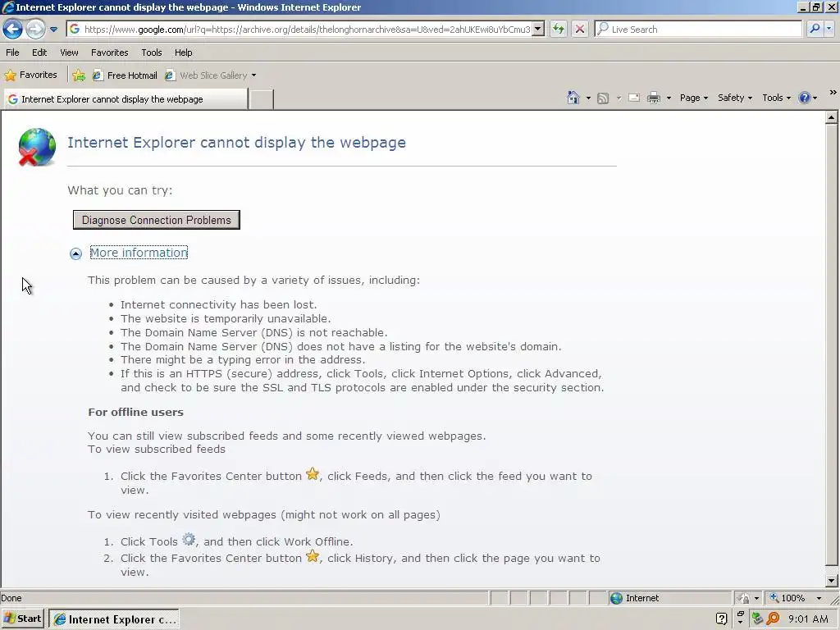Refresh the page with the green arrows icon
The image size is (840, 630).
click(559, 29)
